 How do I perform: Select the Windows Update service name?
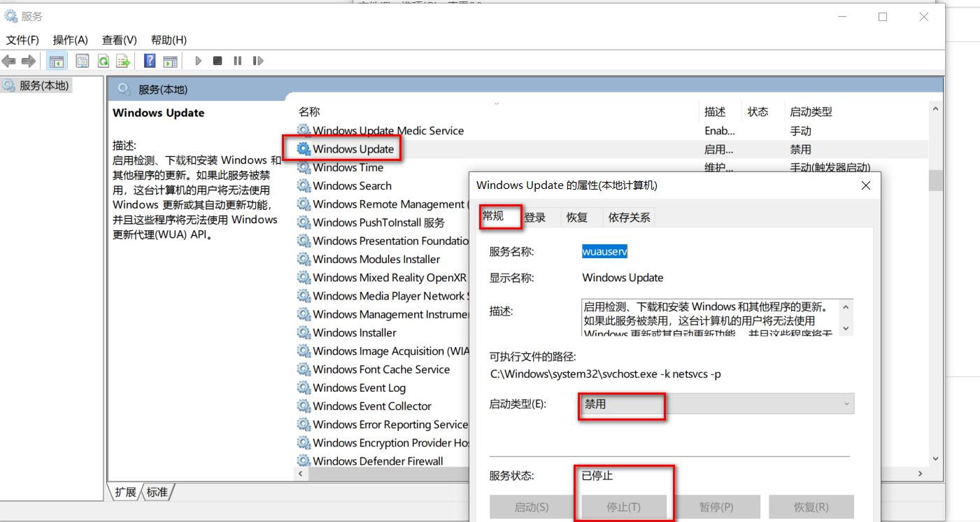click(x=353, y=149)
